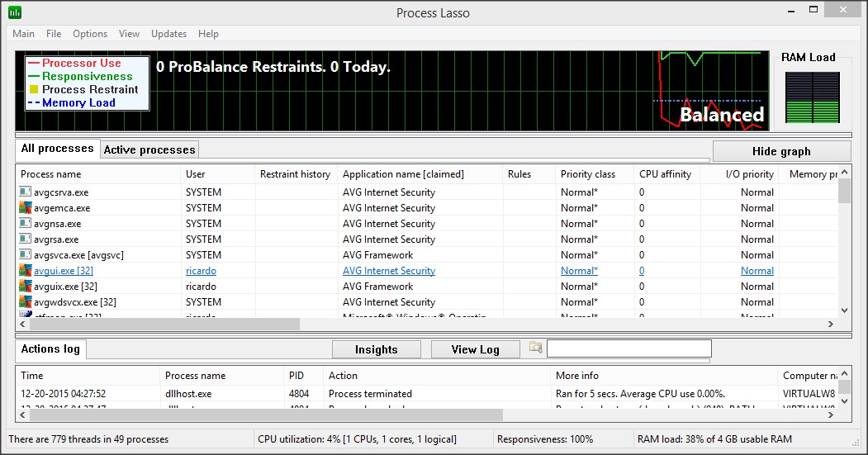Click the RAM Load meter
The width and height of the screenshot is (868, 455).
click(x=812, y=97)
